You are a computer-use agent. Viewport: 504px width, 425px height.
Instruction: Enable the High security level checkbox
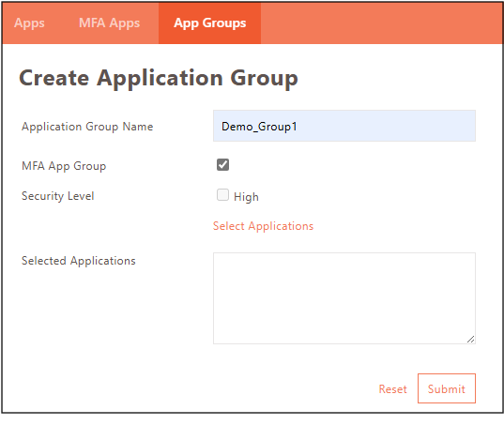pyautogui.click(x=222, y=194)
